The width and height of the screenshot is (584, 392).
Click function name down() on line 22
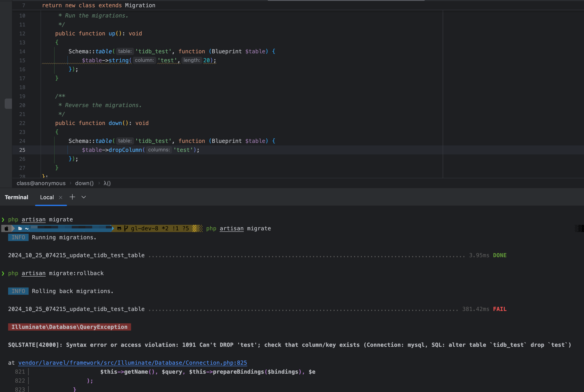click(x=115, y=123)
